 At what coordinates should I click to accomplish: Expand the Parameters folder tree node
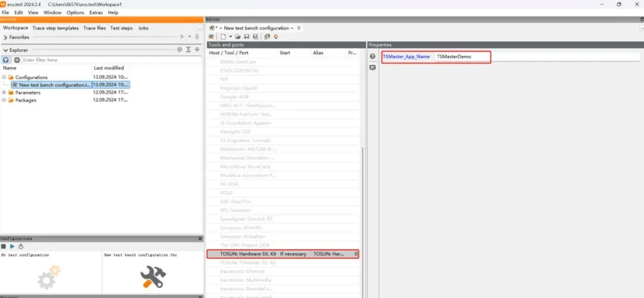pyautogui.click(x=4, y=93)
